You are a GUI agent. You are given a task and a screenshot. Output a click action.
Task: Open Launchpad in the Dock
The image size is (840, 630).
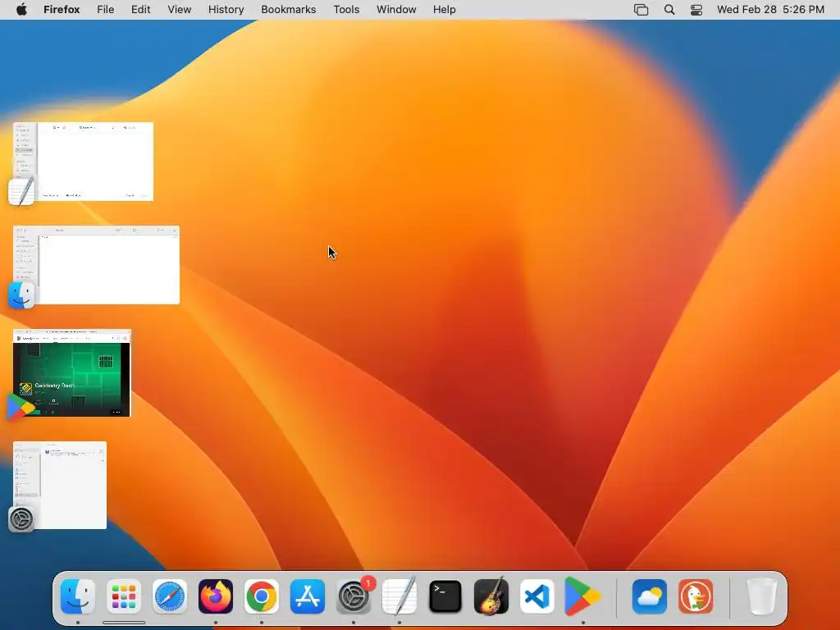click(124, 596)
